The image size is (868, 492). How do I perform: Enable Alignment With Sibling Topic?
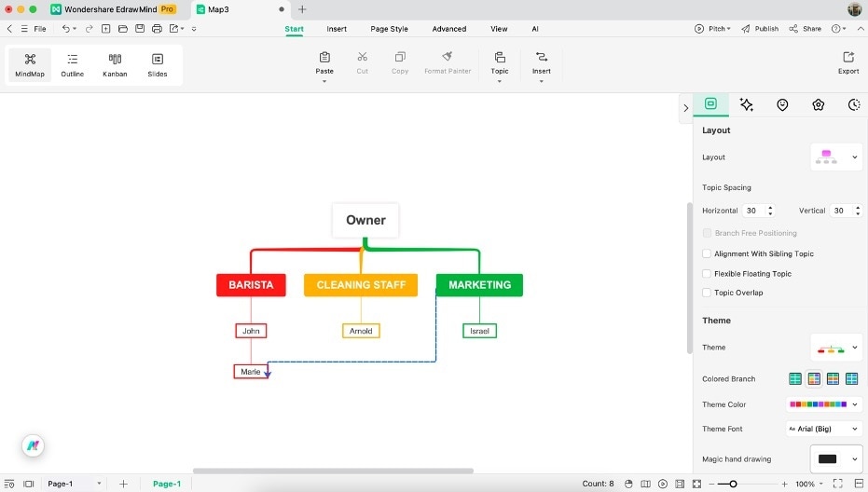(707, 253)
